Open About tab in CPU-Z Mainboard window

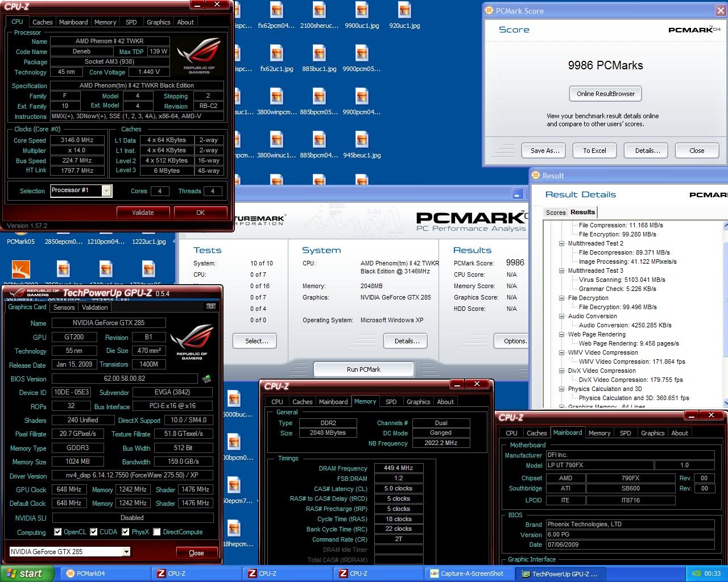point(680,433)
